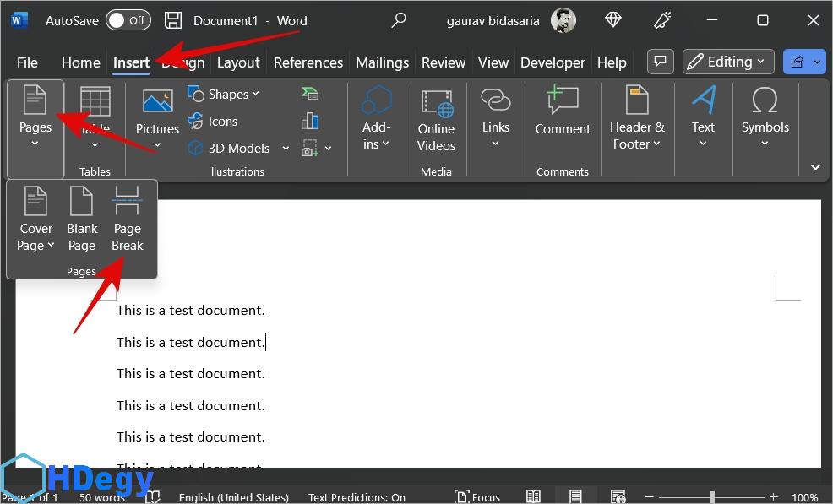Insert a Blank Page
This screenshot has width=833, height=504.
82,220
